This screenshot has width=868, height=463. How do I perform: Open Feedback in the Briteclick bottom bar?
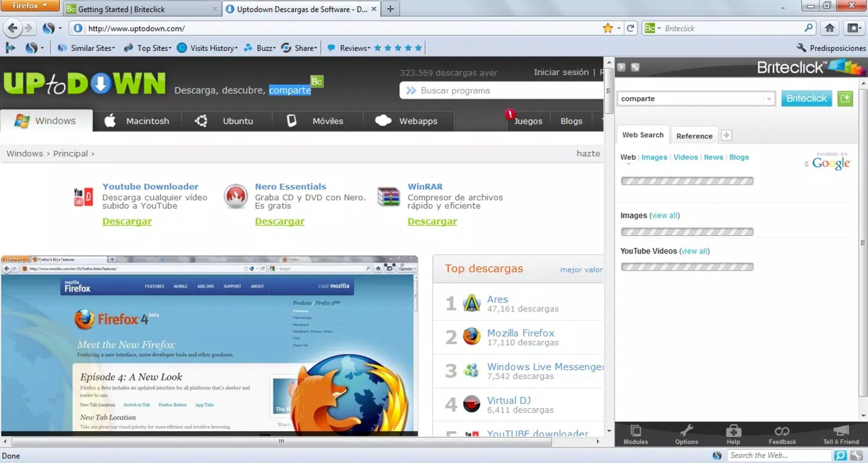click(x=782, y=435)
